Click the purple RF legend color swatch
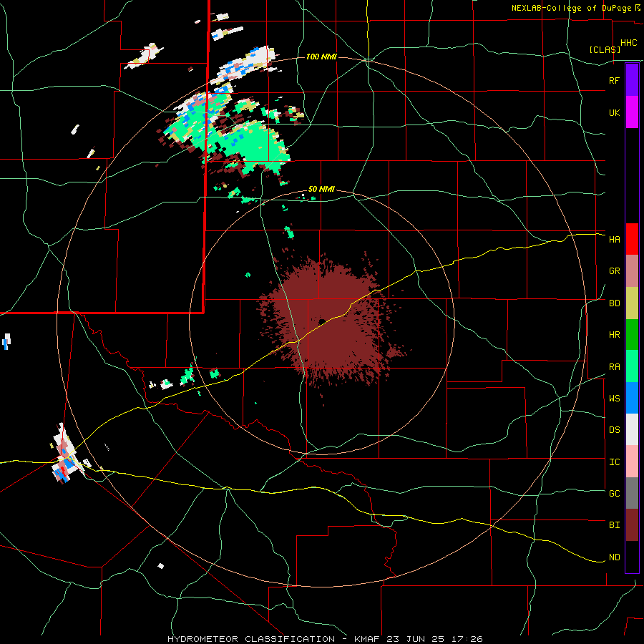644x644 pixels. 632,79
